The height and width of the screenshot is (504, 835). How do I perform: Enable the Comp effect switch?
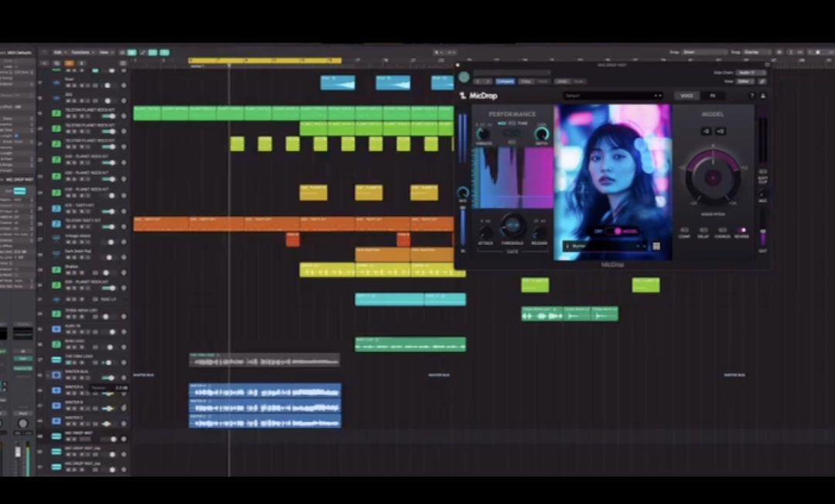684,230
